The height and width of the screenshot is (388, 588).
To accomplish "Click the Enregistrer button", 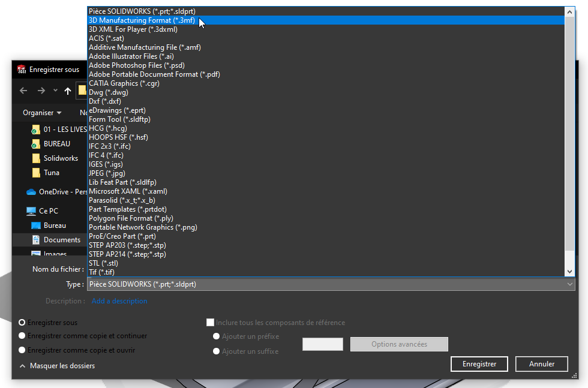I will tap(479, 364).
